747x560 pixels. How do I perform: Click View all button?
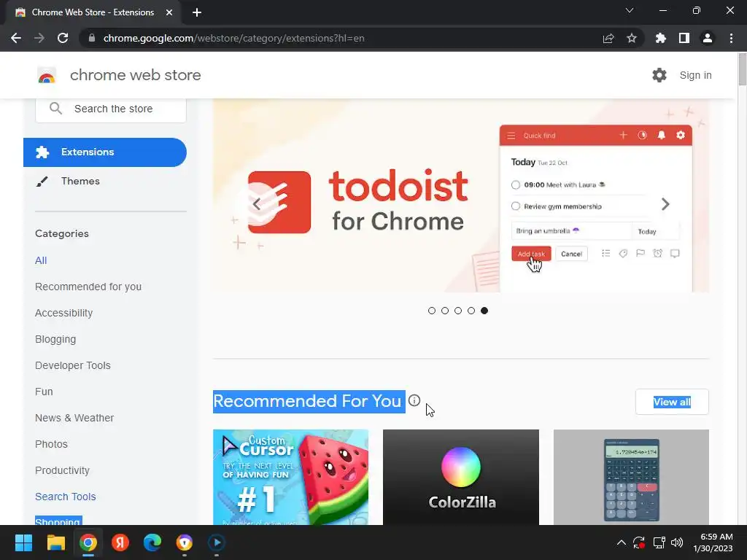click(672, 402)
